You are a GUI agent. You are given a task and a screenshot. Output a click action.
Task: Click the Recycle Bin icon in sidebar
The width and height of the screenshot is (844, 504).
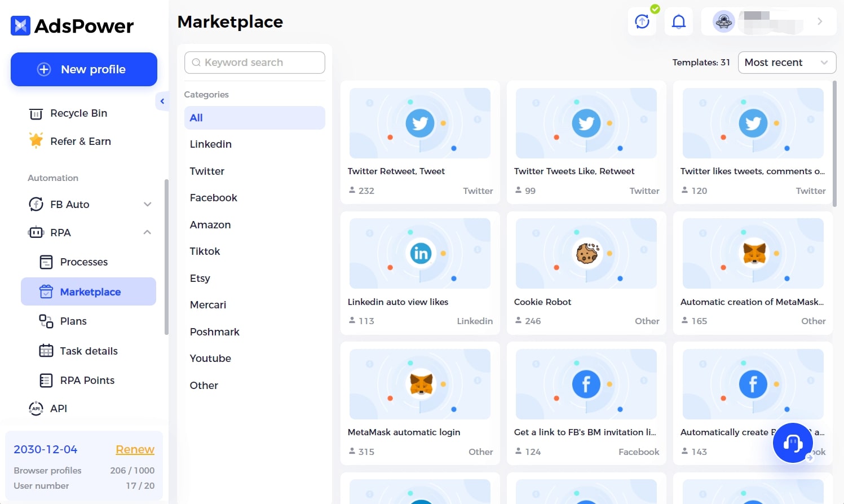point(36,114)
